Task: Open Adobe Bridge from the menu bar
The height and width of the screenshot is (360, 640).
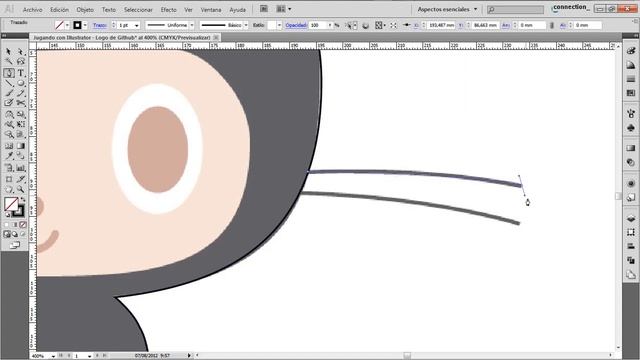Action: [x=264, y=9]
